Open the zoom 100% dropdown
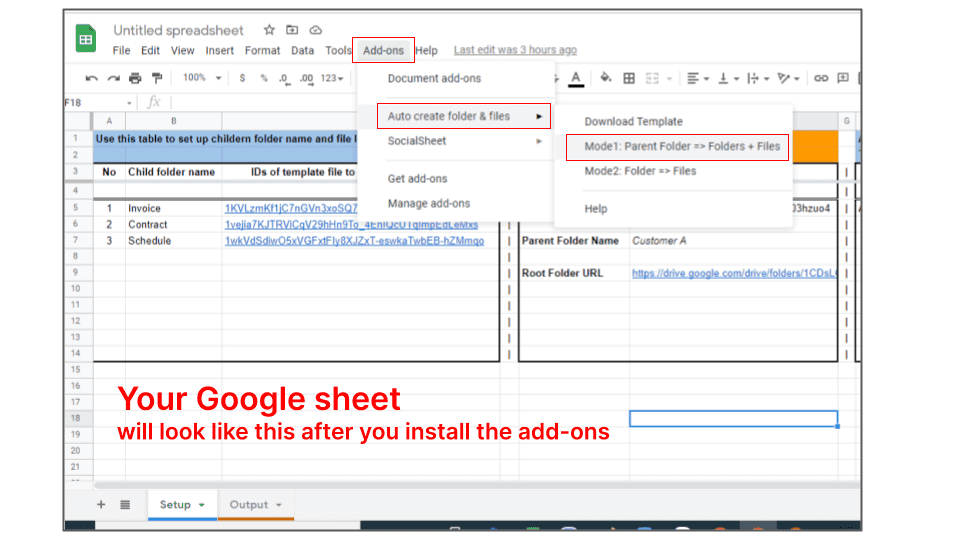960x540 pixels. tap(200, 78)
